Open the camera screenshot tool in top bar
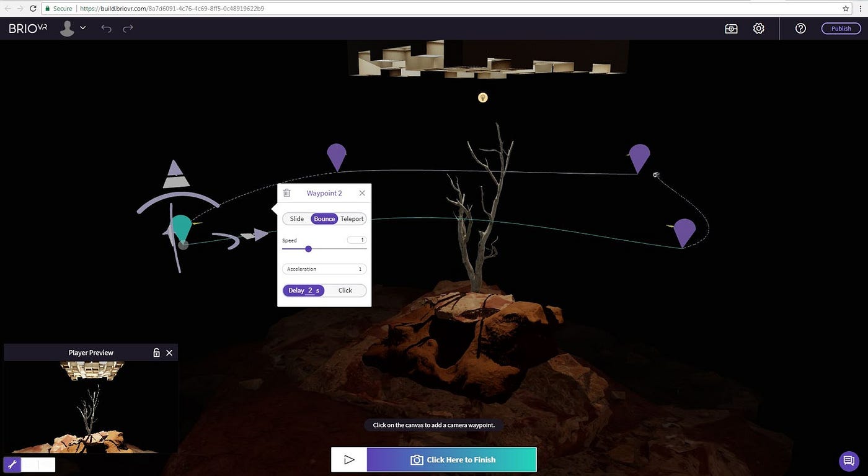This screenshot has height=476, width=868. click(x=732, y=29)
